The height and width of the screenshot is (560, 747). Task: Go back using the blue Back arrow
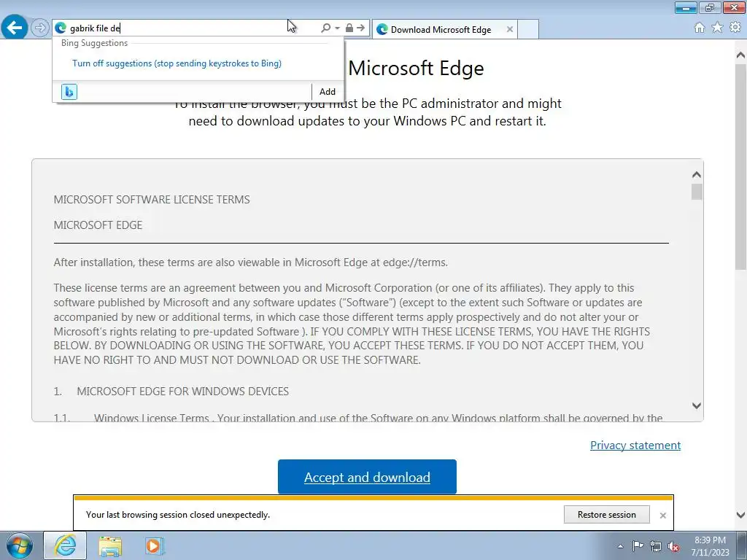click(x=15, y=27)
